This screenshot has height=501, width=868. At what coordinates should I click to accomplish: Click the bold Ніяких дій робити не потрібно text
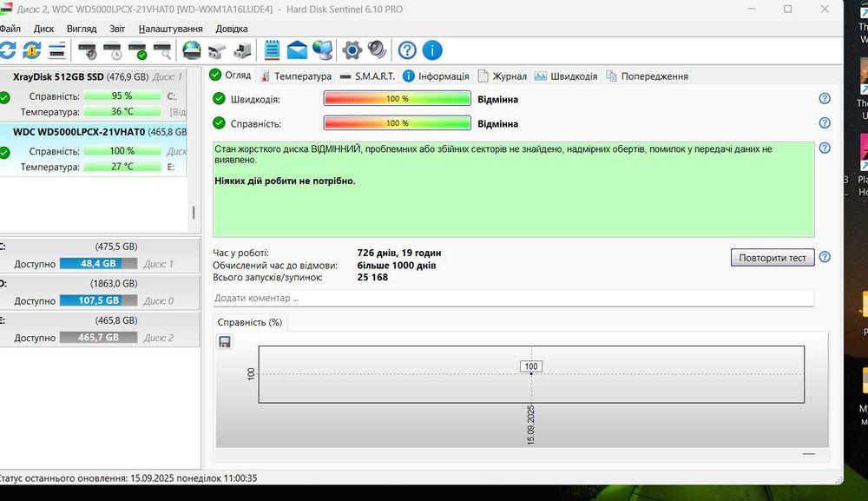click(285, 181)
